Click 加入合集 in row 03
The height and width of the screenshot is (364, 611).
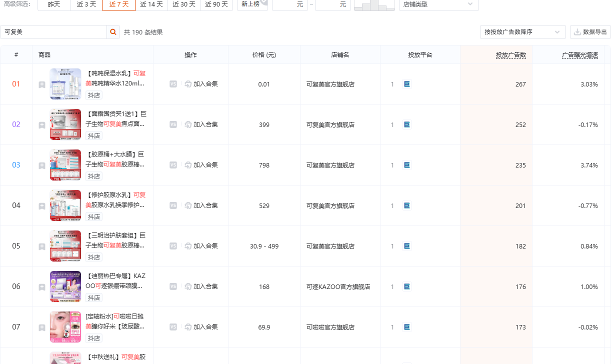[201, 165]
